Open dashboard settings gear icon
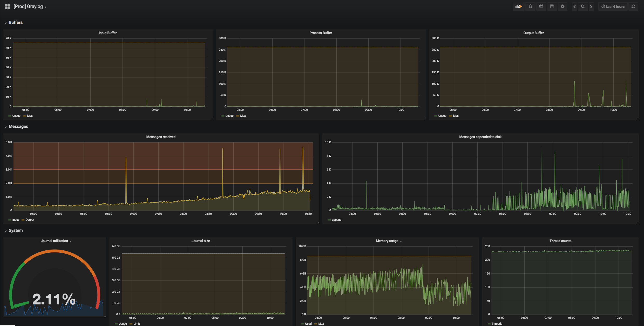Screen dimensions: 644x326 coord(562,6)
